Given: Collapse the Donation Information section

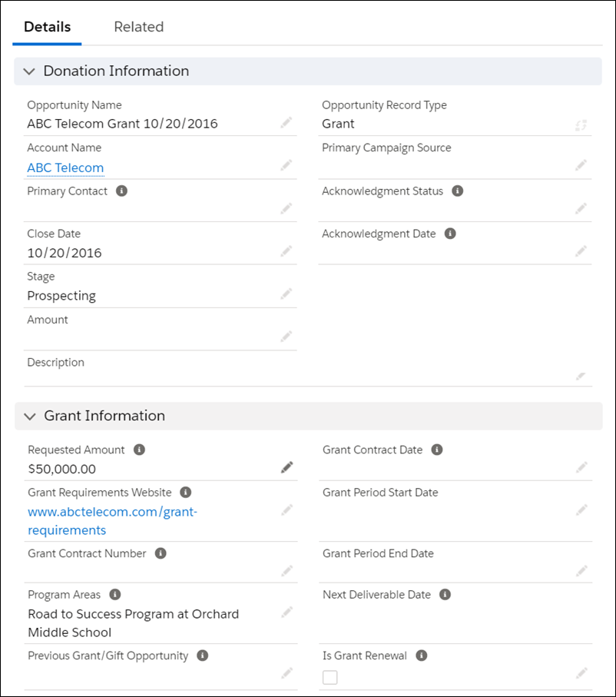Looking at the screenshot, I should [29, 71].
